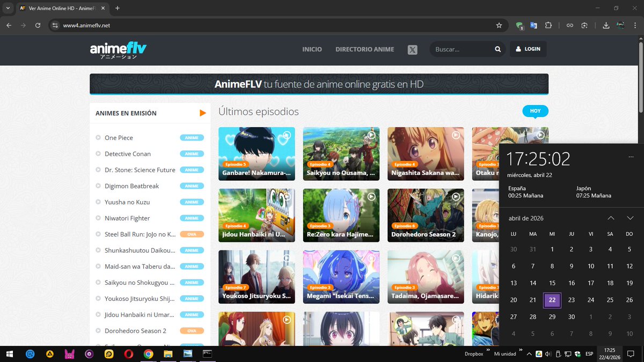Screen dimensions: 644x362
Task: Bookmark the page with the star icon
Action: pos(499,25)
